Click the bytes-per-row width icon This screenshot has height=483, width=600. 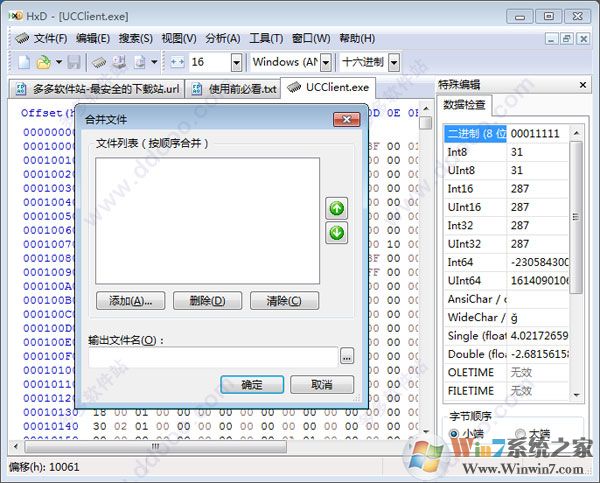177,62
